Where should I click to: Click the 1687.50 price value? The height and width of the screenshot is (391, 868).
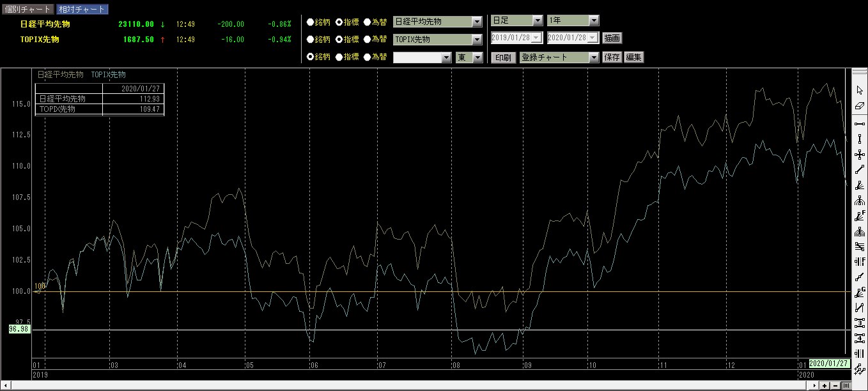click(139, 40)
